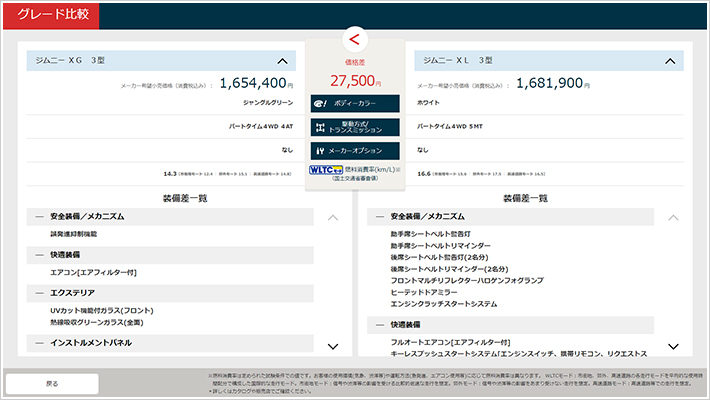Collapse left 安全装備/メカニズム section

pos(170,217)
